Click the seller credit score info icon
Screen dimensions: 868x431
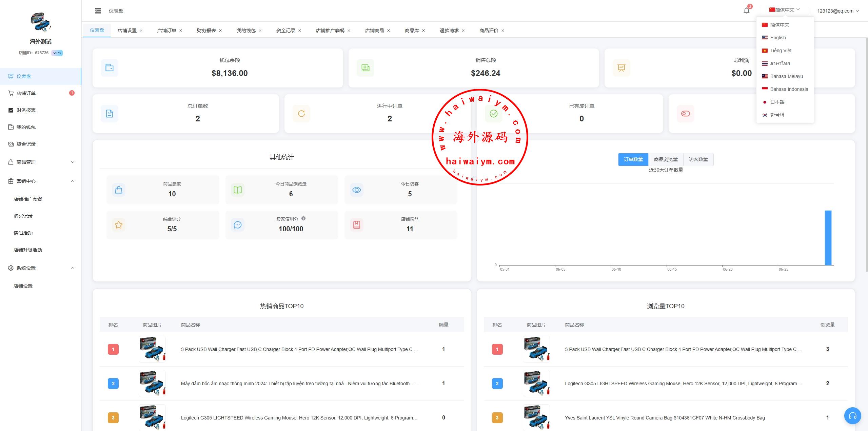point(303,218)
